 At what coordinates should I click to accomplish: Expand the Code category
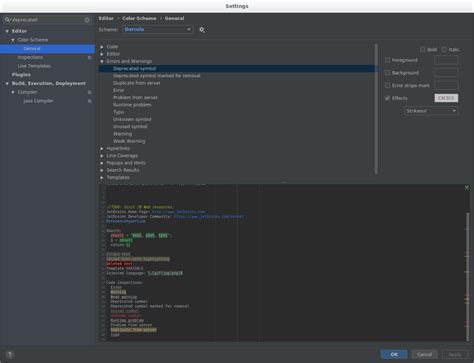pos(102,47)
